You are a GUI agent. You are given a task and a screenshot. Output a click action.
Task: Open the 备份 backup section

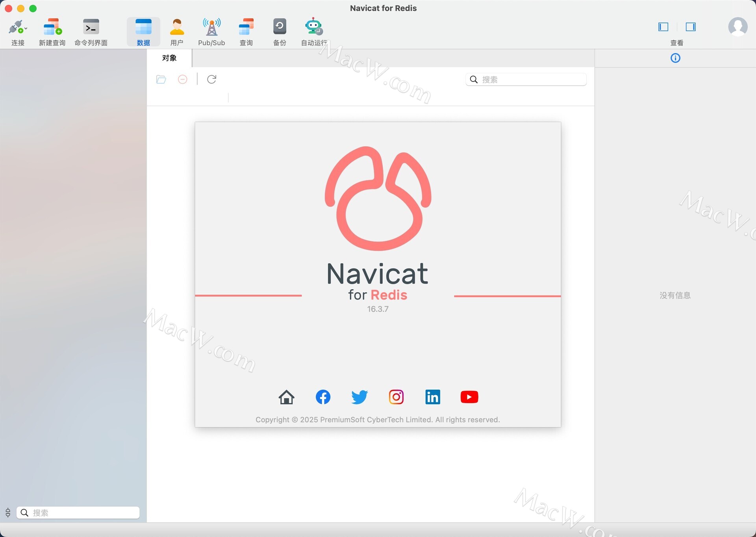(x=280, y=32)
